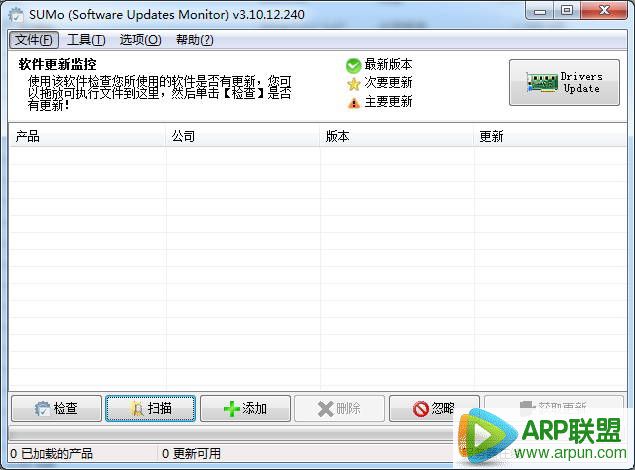Click the circuit board icon on Drivers Update
Viewport: 635px width, 470px height.
coord(542,82)
